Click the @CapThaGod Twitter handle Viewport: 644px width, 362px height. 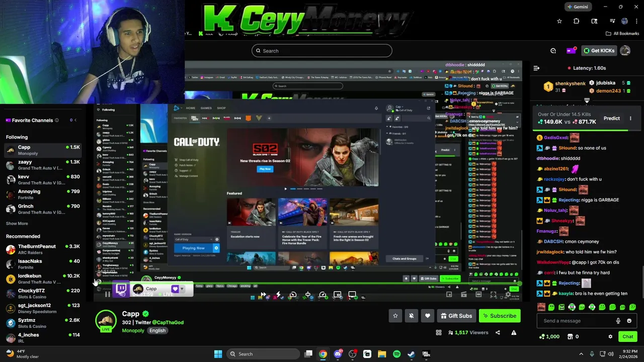(x=168, y=322)
